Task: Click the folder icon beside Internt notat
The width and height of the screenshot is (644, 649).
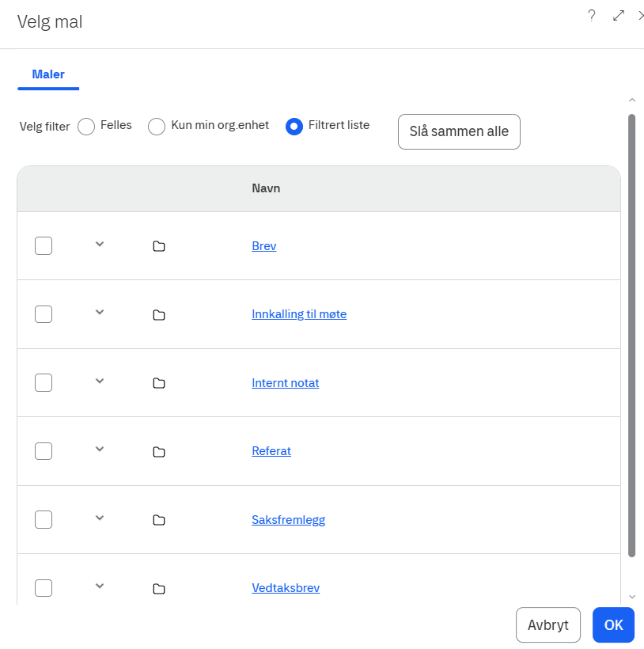Action: [x=159, y=383]
